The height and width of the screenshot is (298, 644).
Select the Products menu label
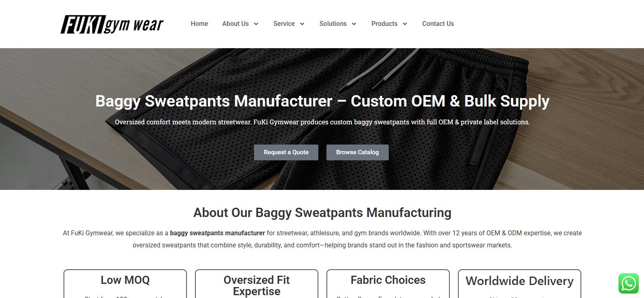[384, 24]
